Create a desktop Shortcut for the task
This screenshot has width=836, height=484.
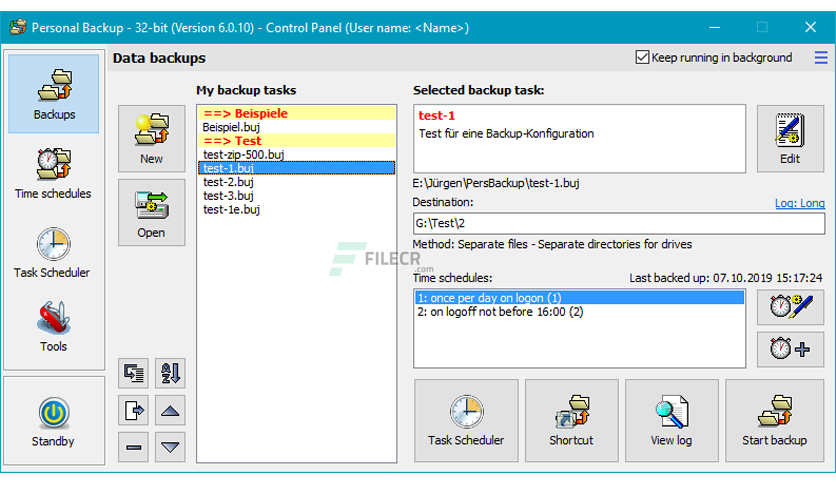pos(571,420)
